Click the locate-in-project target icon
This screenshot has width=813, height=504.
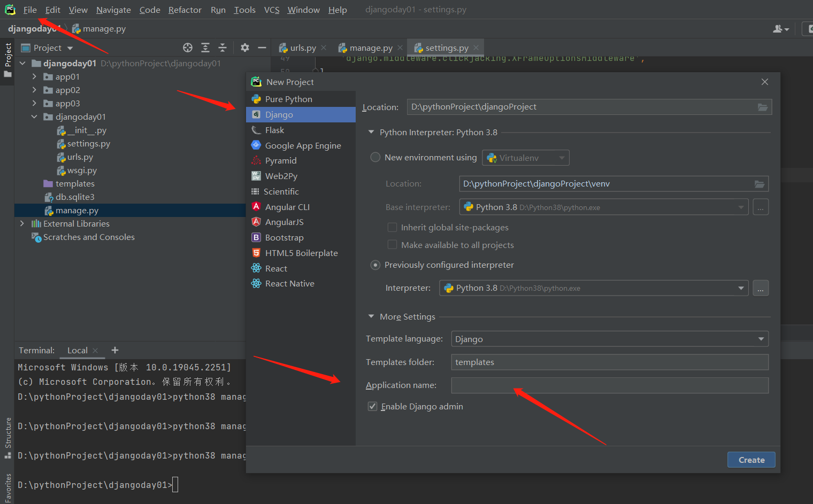(x=188, y=48)
